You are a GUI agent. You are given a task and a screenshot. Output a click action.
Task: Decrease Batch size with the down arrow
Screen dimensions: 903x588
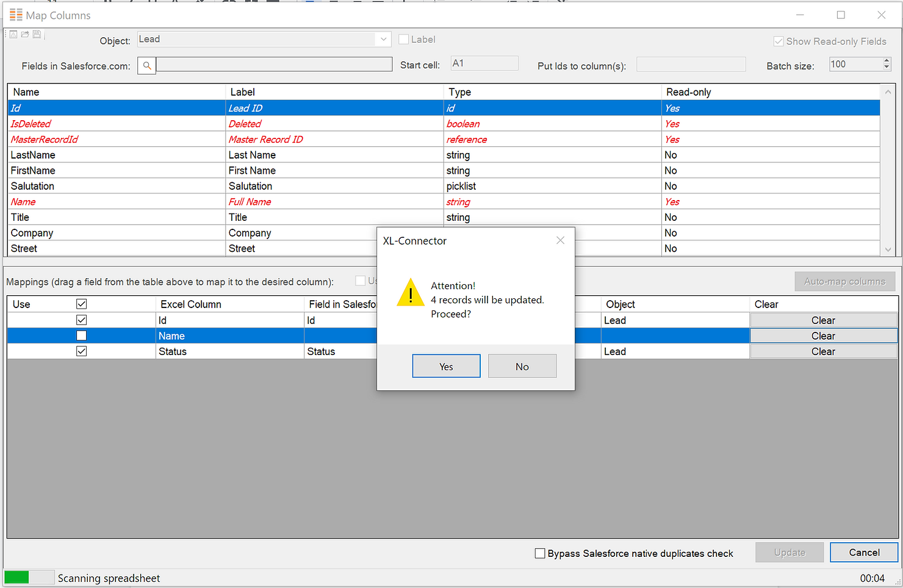click(887, 67)
